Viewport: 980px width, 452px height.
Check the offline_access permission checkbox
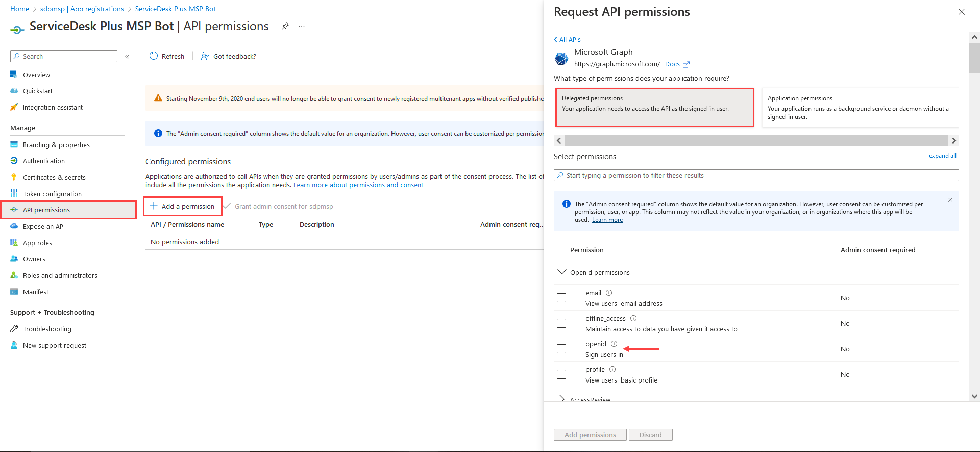coord(561,323)
